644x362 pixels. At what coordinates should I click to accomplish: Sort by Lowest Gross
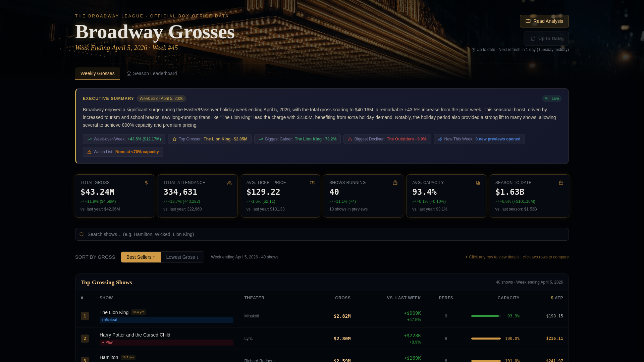point(182,257)
